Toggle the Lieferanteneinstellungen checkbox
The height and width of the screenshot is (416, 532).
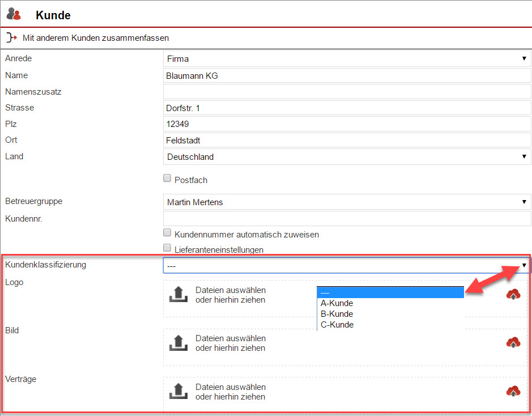(167, 248)
